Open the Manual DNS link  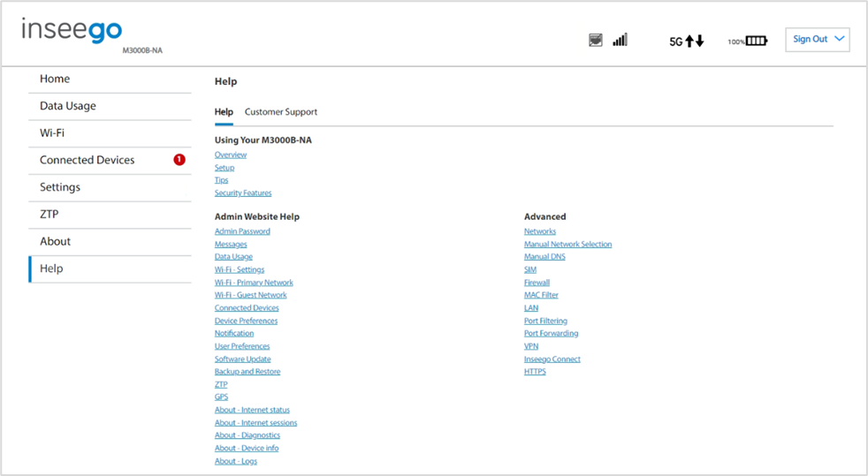pos(544,257)
